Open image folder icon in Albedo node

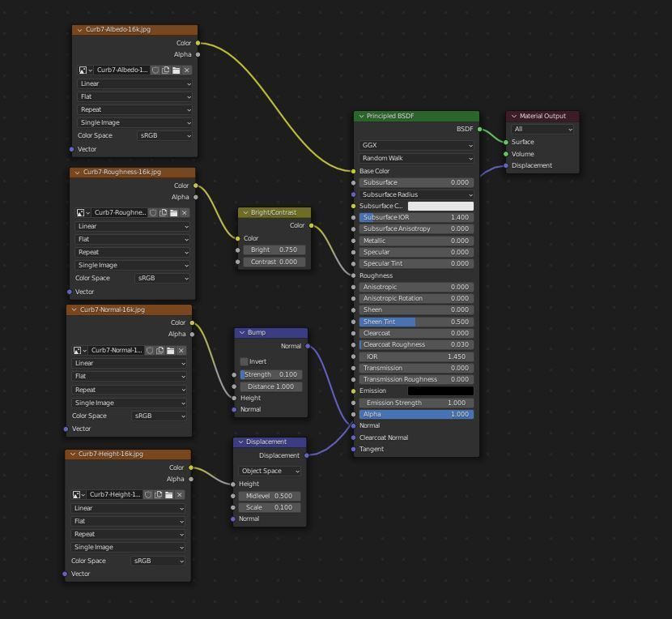177,70
